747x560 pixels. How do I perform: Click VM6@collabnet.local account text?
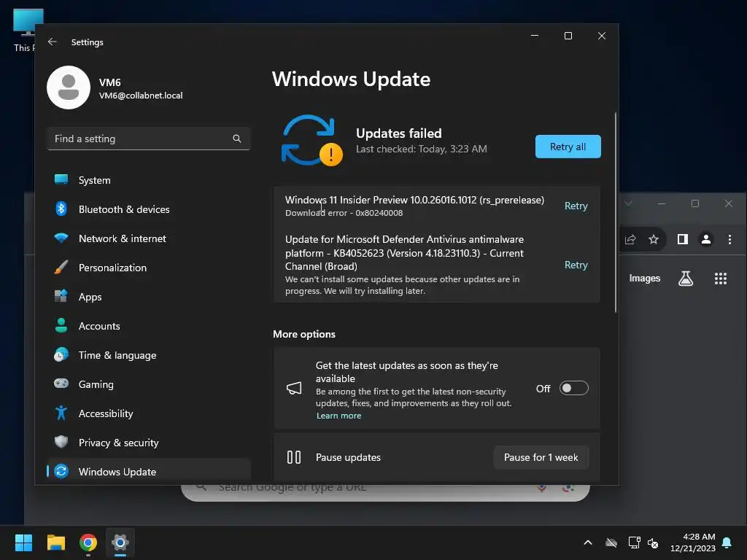coord(141,96)
